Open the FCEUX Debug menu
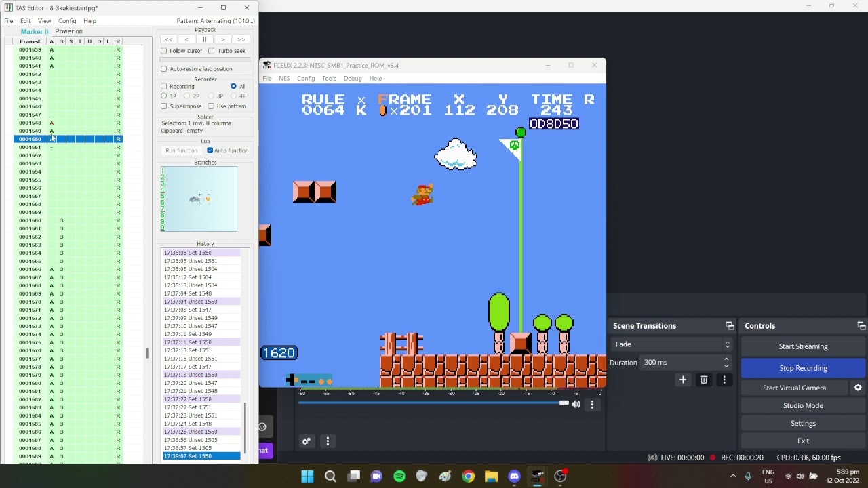This screenshot has height=488, width=868. [353, 79]
